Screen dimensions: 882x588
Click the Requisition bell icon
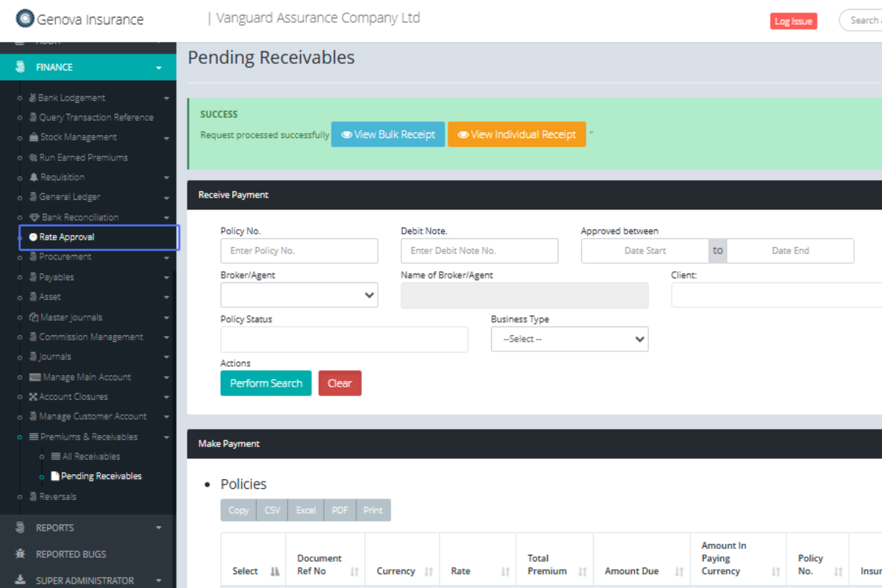[x=34, y=177]
